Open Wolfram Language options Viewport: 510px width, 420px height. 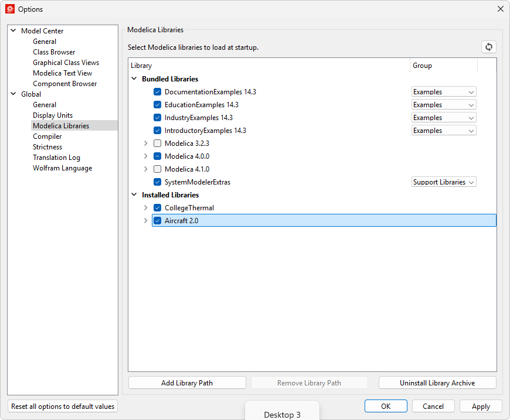63,168
